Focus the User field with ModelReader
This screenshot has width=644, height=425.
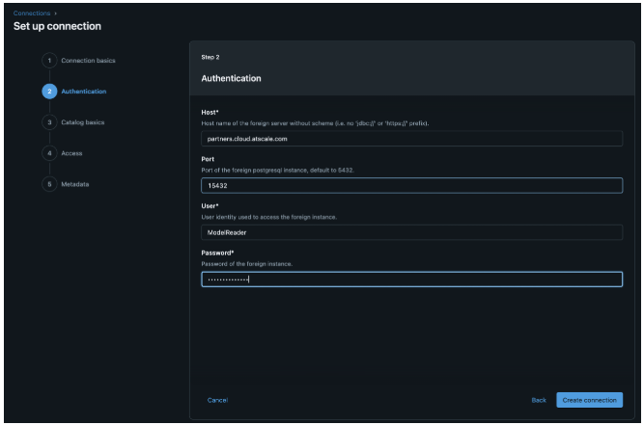412,232
